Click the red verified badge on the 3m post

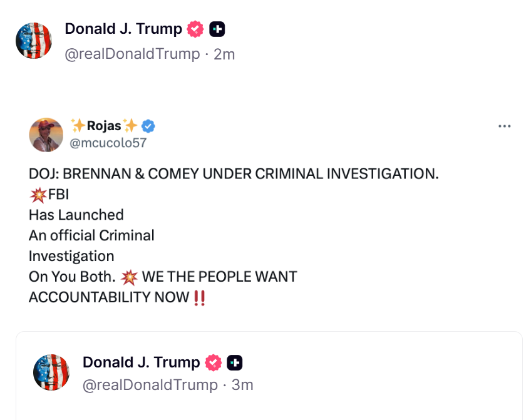[214, 362]
